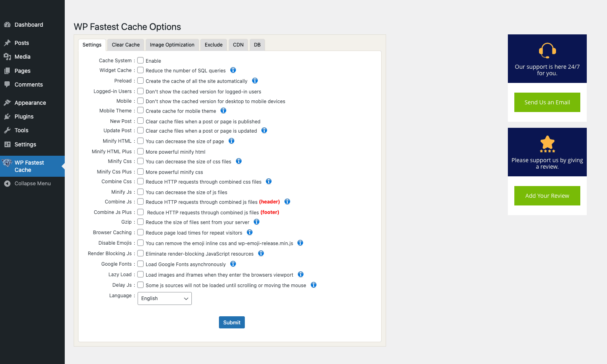
Task: Open info icon for Update Post
Action: coord(264,130)
